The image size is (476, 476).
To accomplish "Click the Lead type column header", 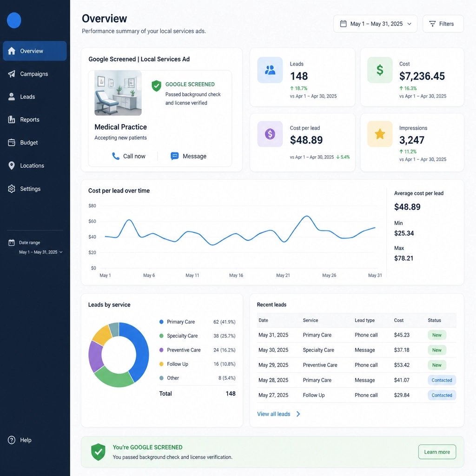I will pos(364,320).
